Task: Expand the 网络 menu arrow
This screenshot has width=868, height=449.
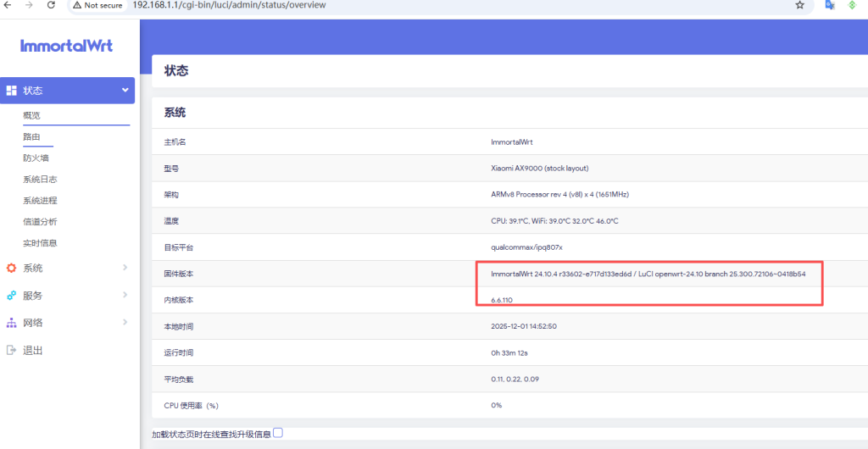Action: pyautogui.click(x=125, y=323)
